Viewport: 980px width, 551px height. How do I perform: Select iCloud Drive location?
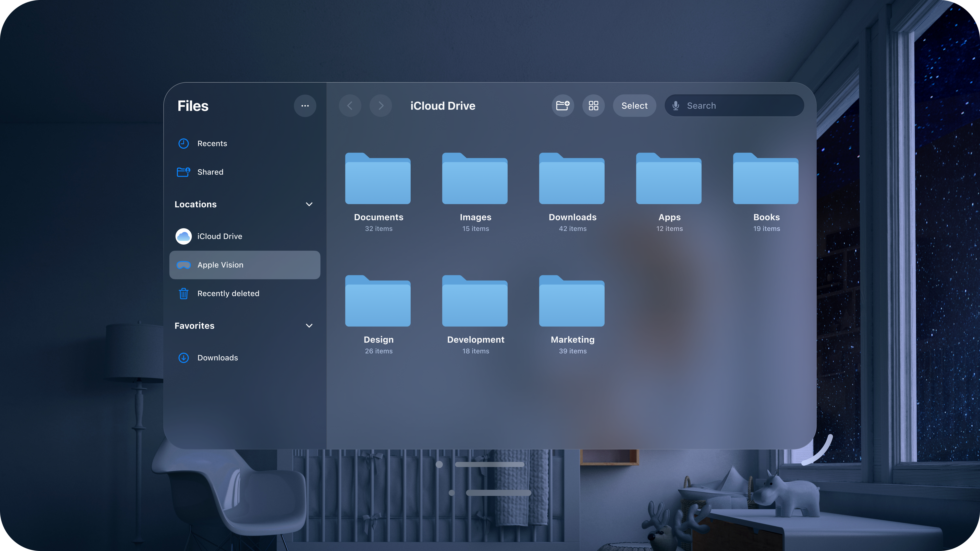219,236
